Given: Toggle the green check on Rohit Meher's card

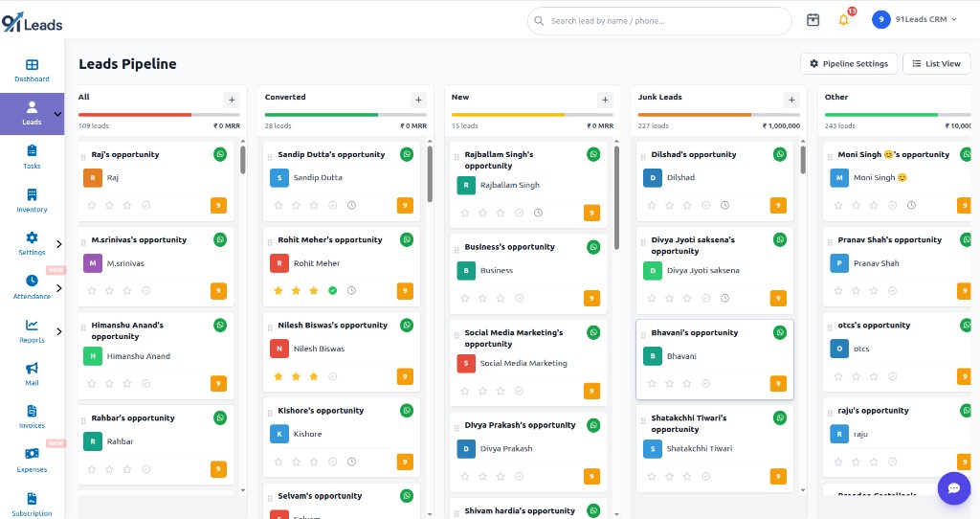Looking at the screenshot, I should pyautogui.click(x=333, y=291).
